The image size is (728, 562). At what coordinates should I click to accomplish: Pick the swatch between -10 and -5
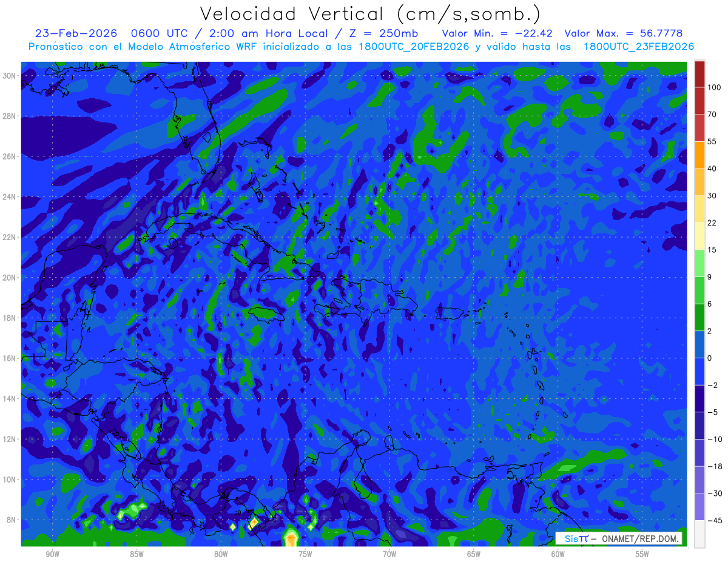point(699,426)
